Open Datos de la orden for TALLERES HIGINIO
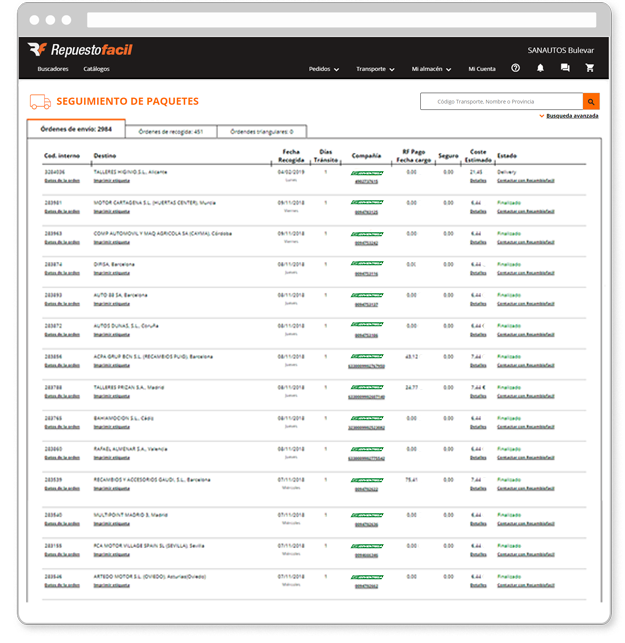Image resolution: width=625 pixels, height=643 pixels. pos(62,181)
